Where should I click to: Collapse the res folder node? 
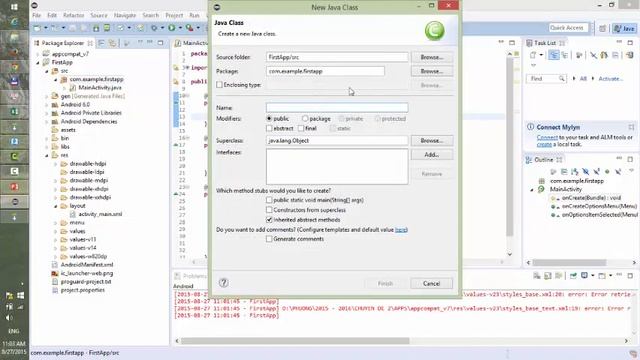click(47, 155)
